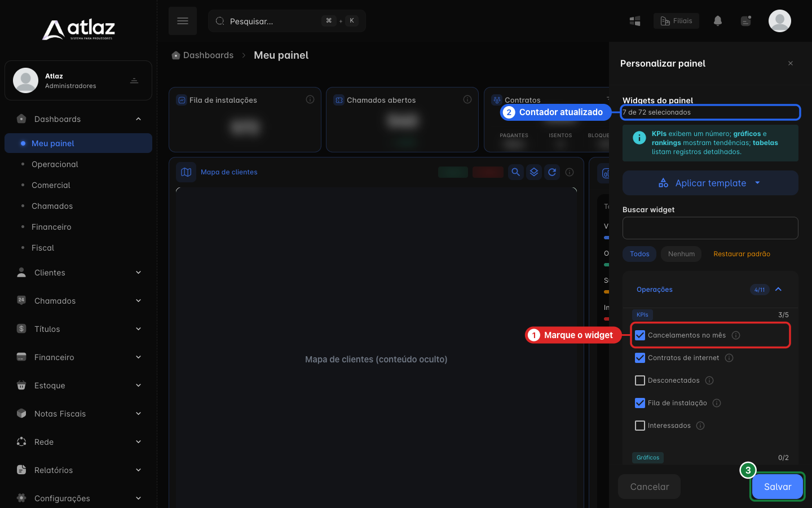This screenshot has height=508, width=812.
Task: Open the hamburger menu in top bar
Action: tap(183, 21)
